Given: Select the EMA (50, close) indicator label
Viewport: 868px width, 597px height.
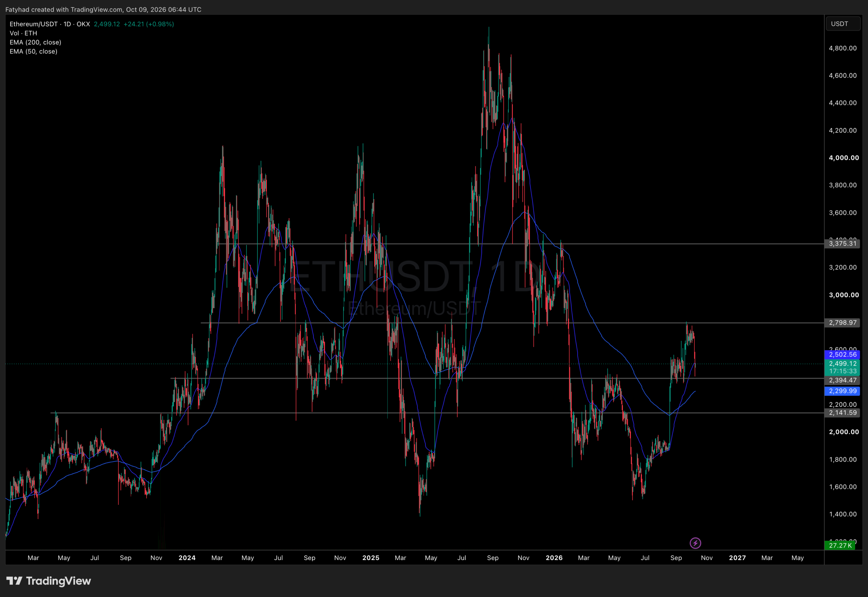Looking at the screenshot, I should 34,51.
